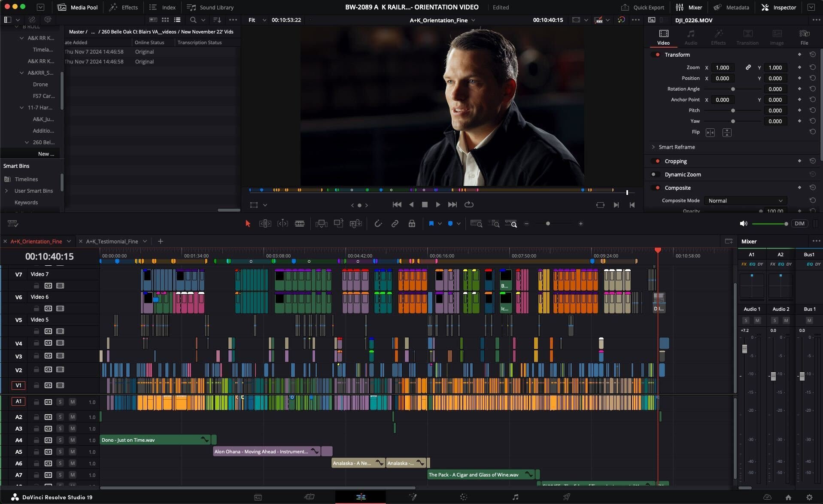Image resolution: width=823 pixels, height=504 pixels.
Task: Toggle Linked Selection chain icon
Action: click(x=395, y=224)
